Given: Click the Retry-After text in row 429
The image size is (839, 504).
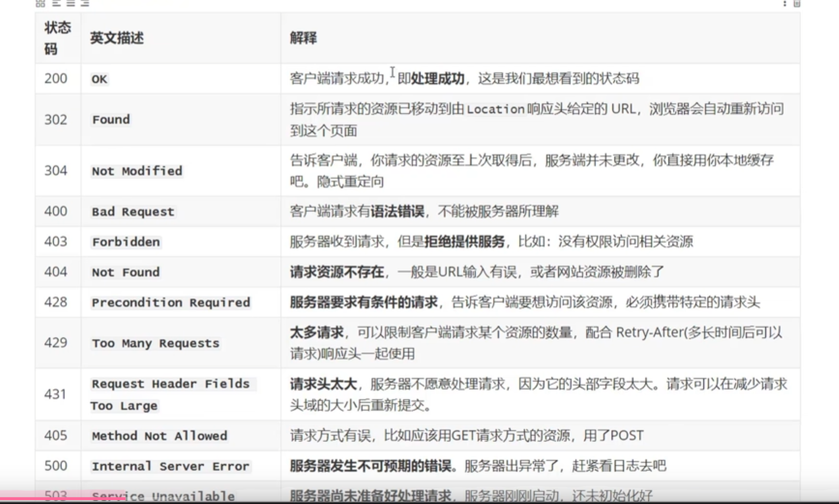Looking at the screenshot, I should [x=649, y=333].
